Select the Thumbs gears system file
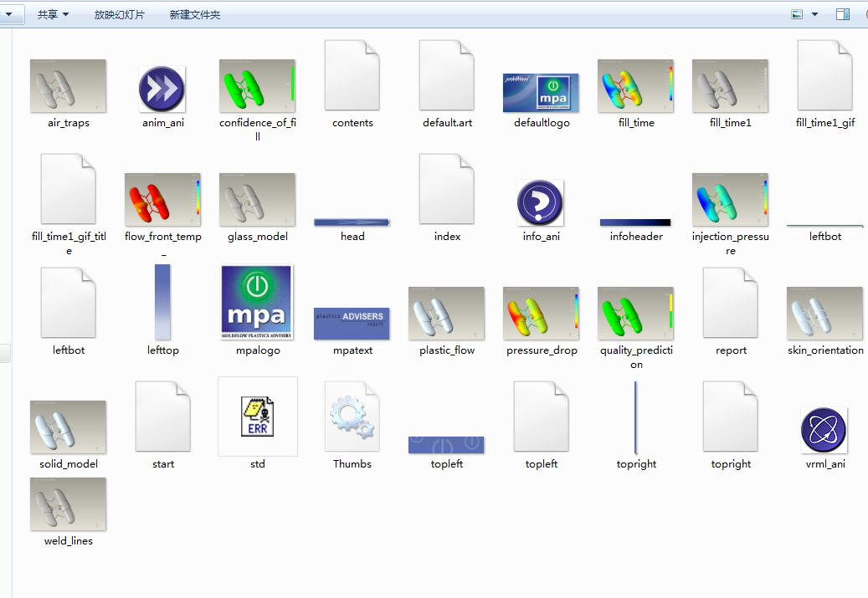This screenshot has height=598, width=868. pyautogui.click(x=352, y=417)
